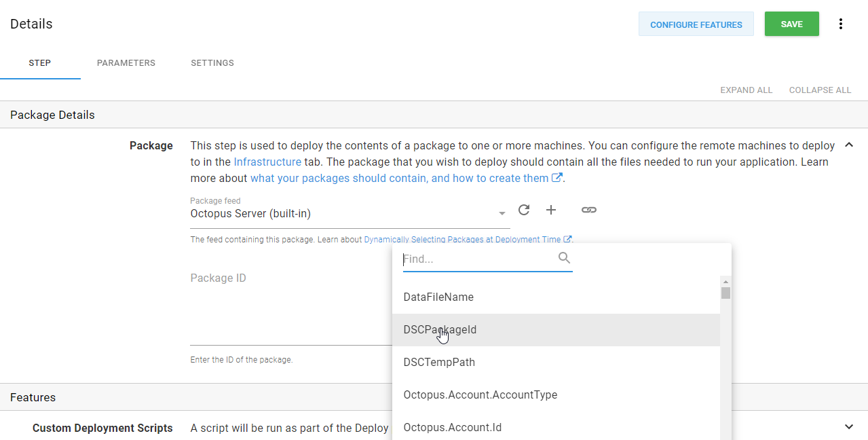The height and width of the screenshot is (440, 868).
Task: Click the Find search field
Action: coord(478,259)
